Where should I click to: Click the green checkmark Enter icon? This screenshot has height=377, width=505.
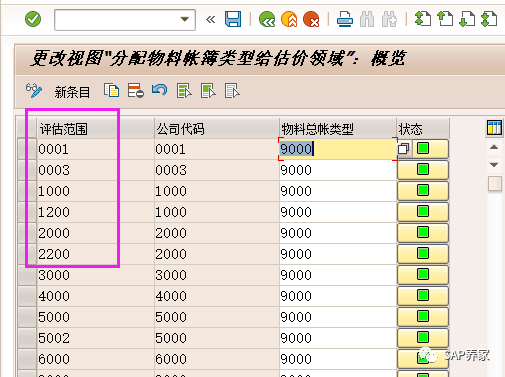pos(33,19)
